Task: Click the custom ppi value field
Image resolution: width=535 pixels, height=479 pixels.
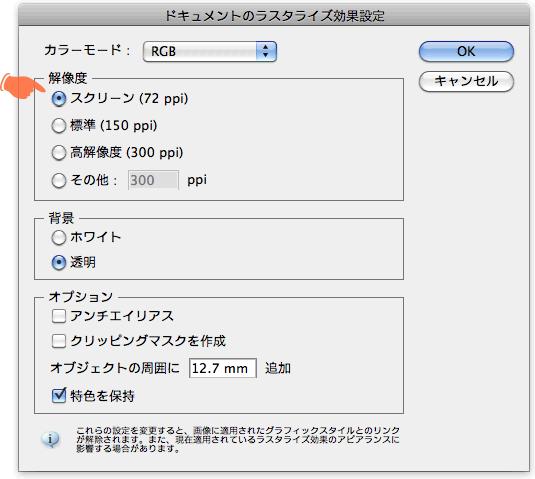Action: [x=153, y=180]
